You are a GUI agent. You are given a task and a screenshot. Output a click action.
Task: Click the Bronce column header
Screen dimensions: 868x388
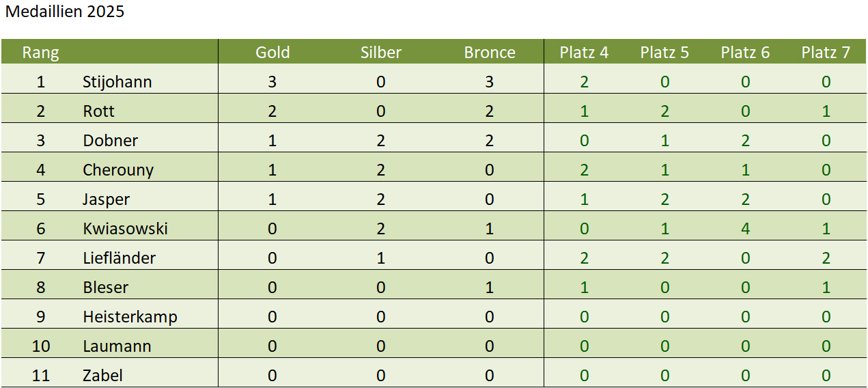490,53
